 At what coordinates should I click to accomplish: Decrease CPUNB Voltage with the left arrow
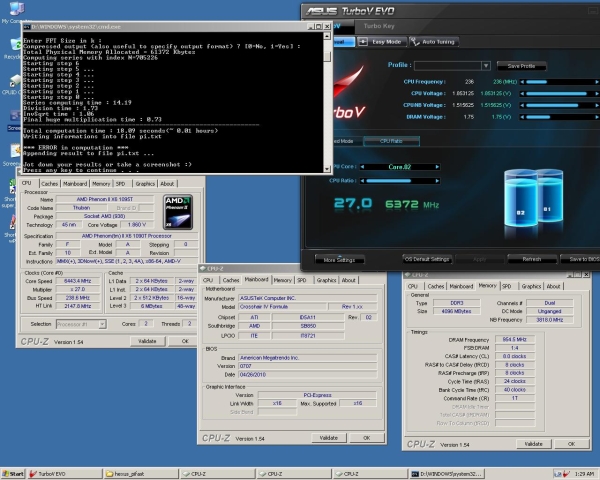(522, 105)
